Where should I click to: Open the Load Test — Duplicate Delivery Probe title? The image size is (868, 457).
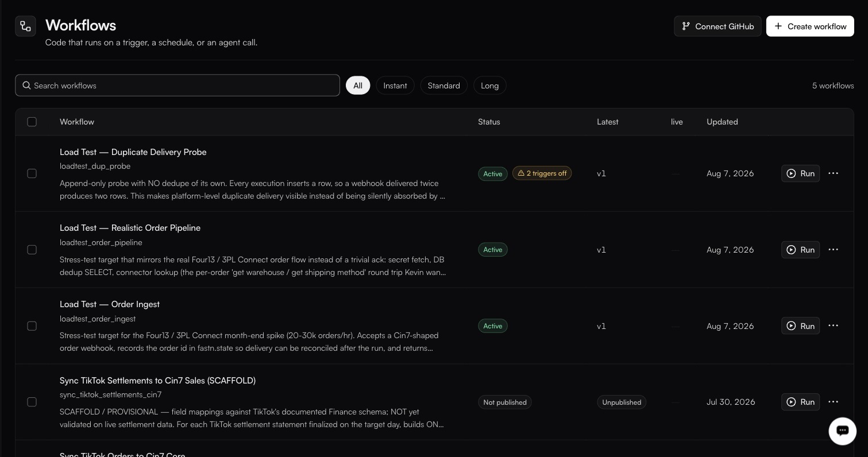133,152
